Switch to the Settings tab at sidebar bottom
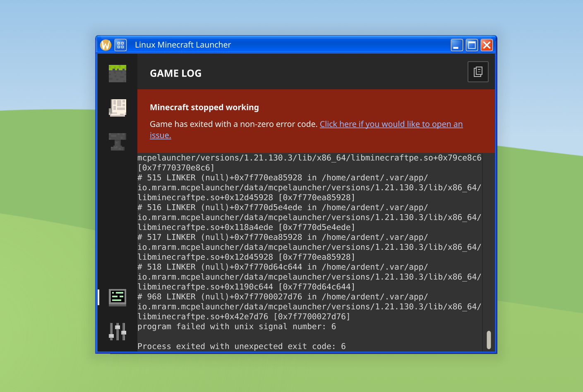 tap(117, 331)
